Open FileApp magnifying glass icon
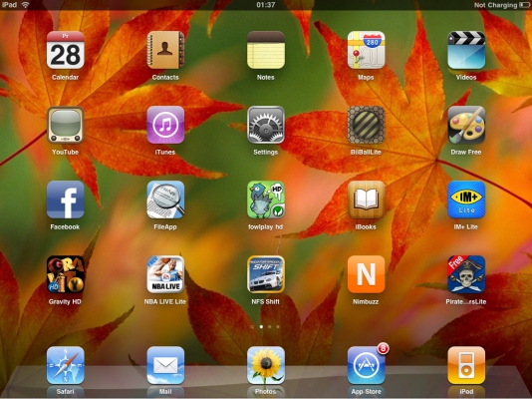 [x=165, y=199]
